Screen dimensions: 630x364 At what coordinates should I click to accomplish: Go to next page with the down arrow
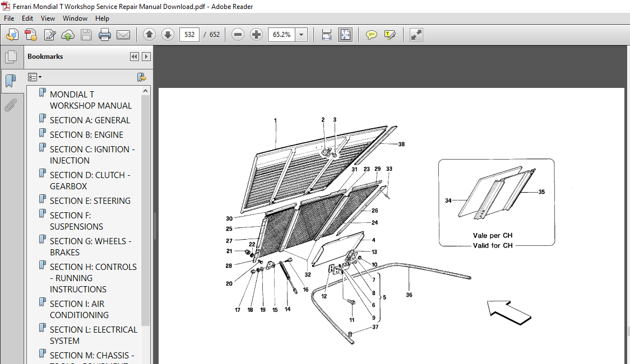pyautogui.click(x=168, y=35)
